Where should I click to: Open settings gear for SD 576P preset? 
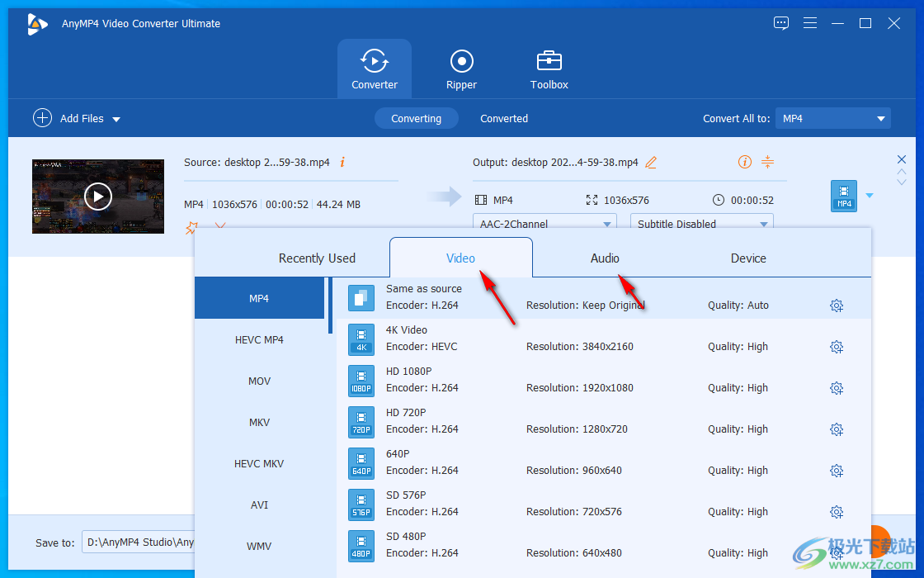coord(837,512)
